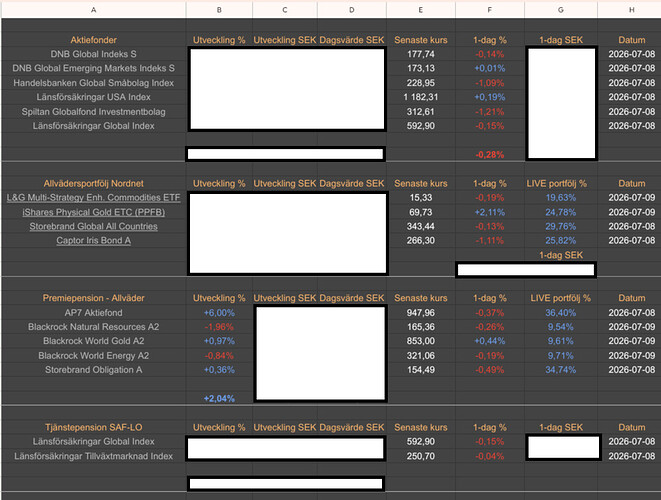Click the Aktiefonder section title cell
661x500 pixels.
tap(94, 40)
